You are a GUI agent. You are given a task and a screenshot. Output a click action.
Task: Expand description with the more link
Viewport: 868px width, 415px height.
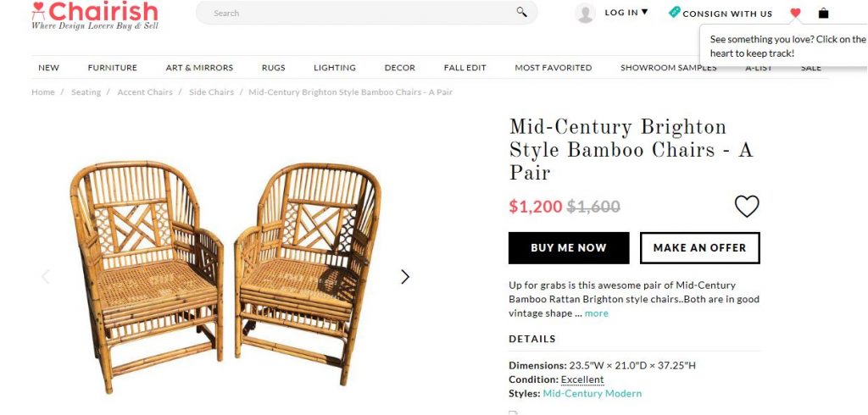(596, 313)
